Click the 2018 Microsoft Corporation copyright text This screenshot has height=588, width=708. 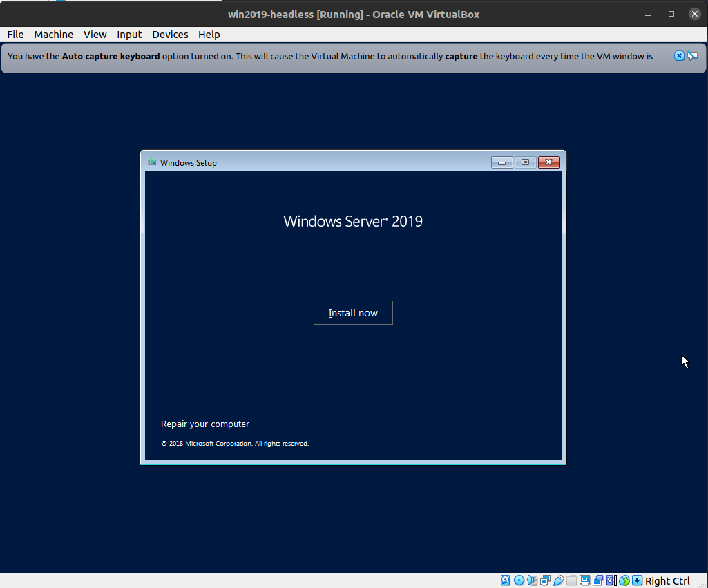pyautogui.click(x=235, y=444)
